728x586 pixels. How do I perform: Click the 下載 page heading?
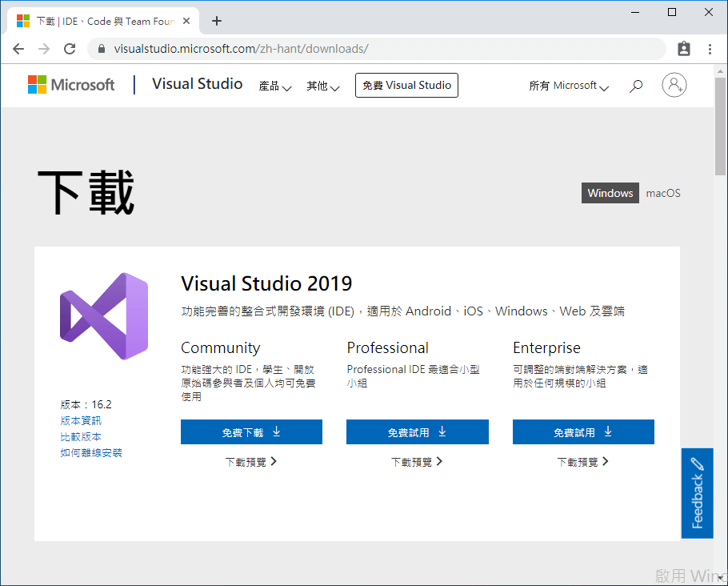click(x=86, y=192)
